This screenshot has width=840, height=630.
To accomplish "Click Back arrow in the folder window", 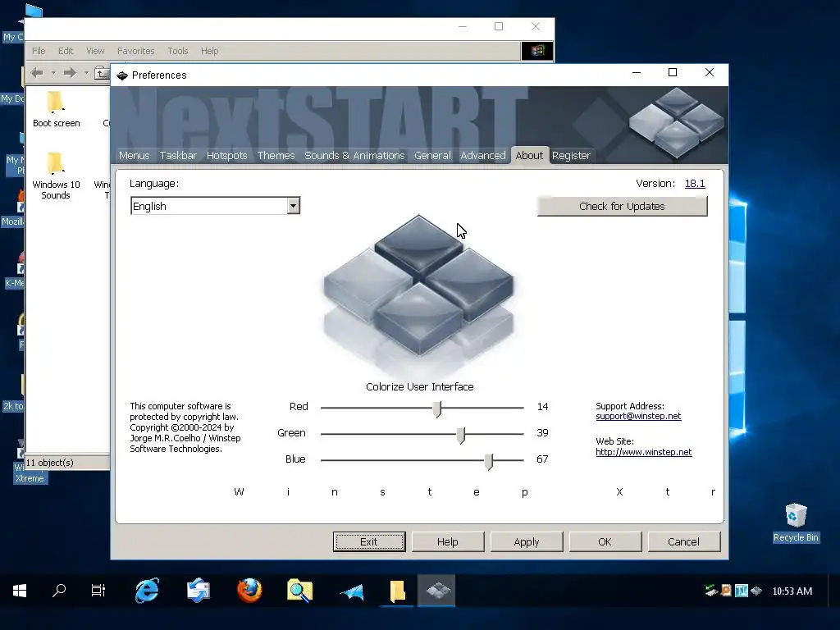I will [37, 73].
